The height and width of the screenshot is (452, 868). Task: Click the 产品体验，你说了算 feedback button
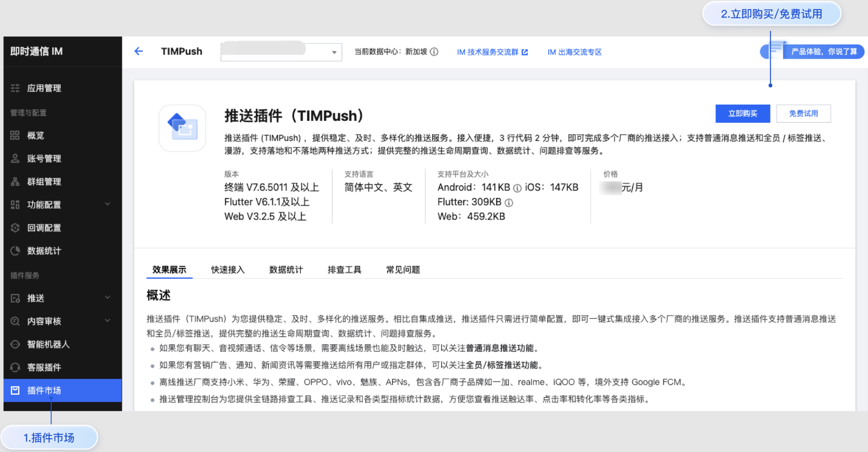tap(812, 51)
